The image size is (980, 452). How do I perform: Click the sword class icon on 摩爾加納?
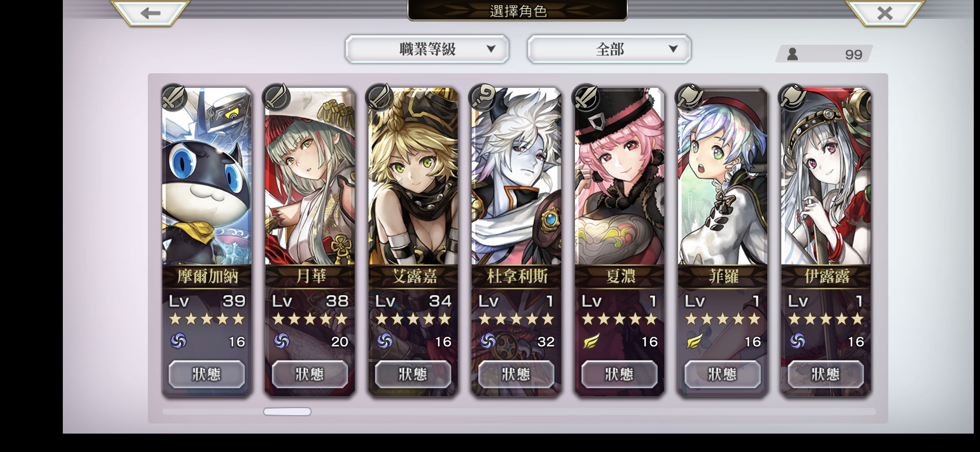(174, 97)
